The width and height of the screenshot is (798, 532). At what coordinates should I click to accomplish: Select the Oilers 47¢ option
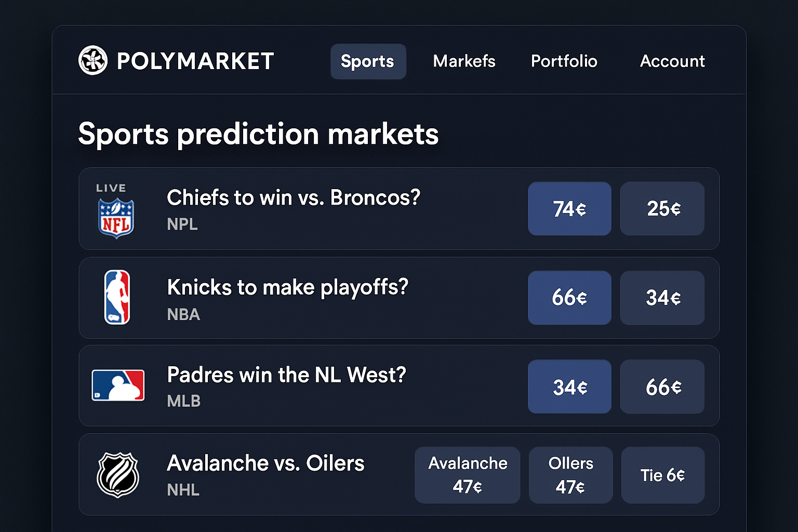click(x=570, y=475)
